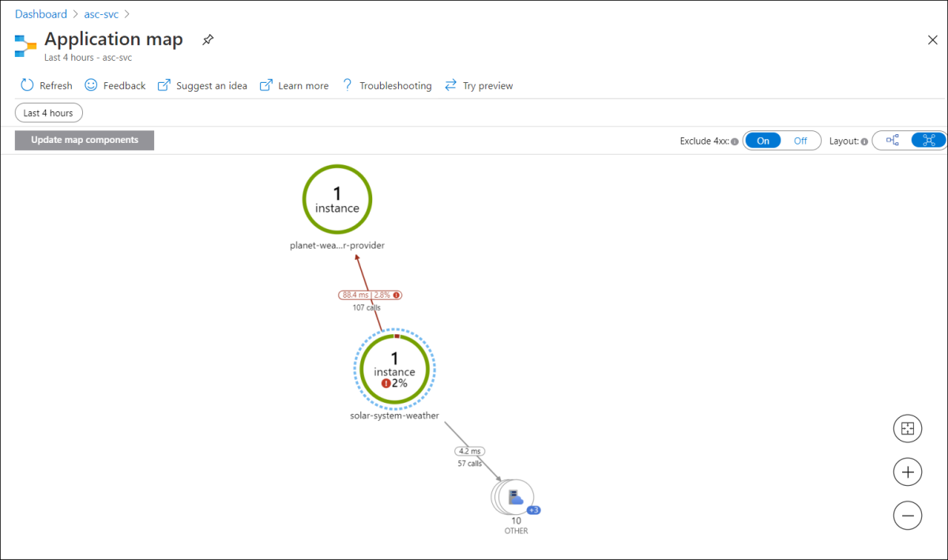Open the 4.2 ms call edge label
948x560 pixels.
coord(470,451)
